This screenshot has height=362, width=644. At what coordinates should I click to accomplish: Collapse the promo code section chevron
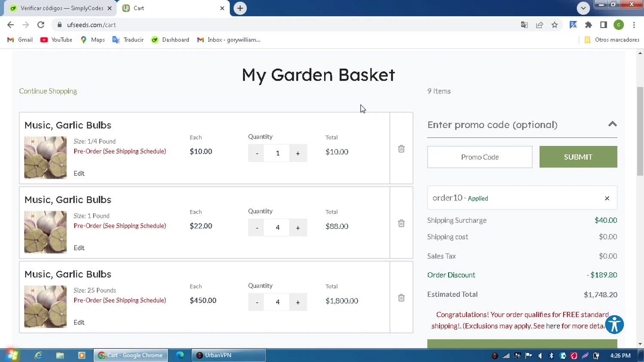click(x=612, y=124)
